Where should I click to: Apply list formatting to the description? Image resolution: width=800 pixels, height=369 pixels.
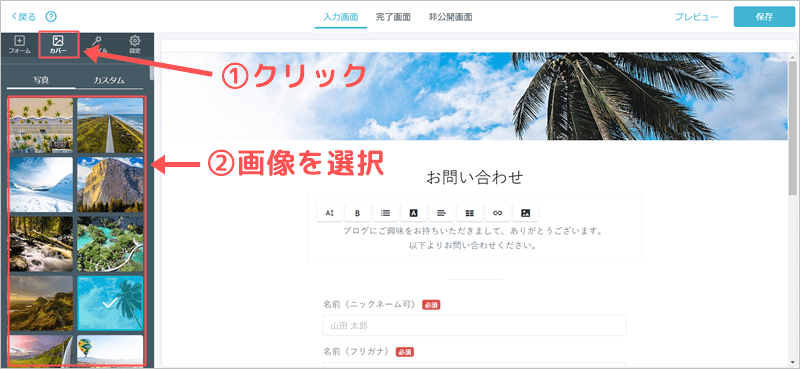(x=386, y=213)
